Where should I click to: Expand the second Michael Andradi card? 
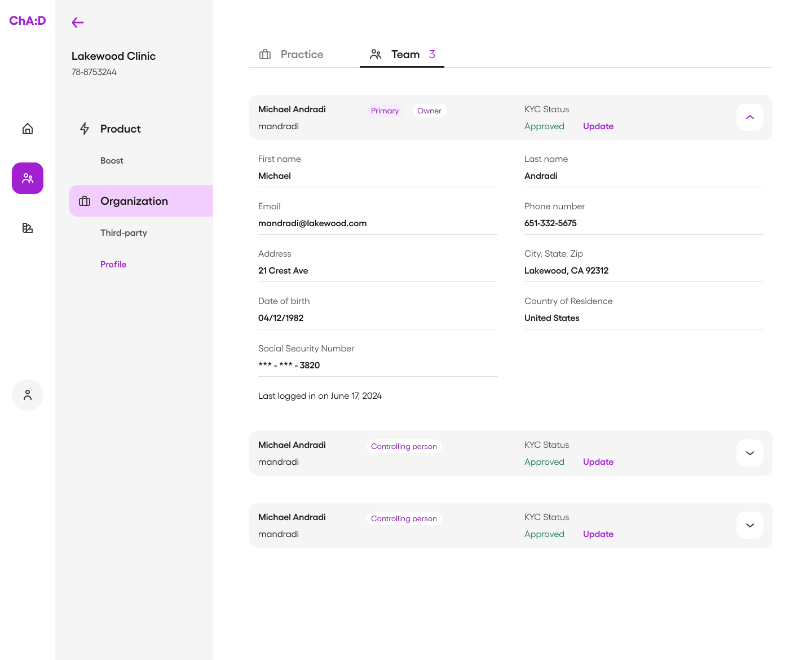click(x=749, y=453)
